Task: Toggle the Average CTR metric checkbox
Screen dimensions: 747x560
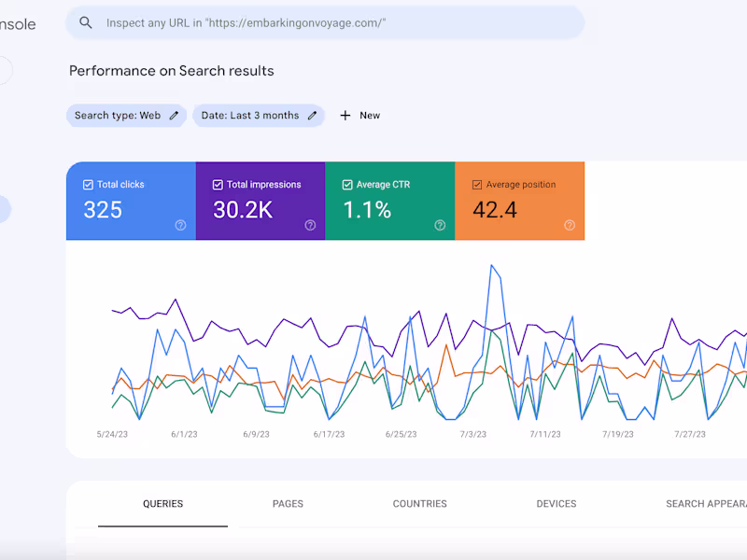Action: tap(346, 184)
